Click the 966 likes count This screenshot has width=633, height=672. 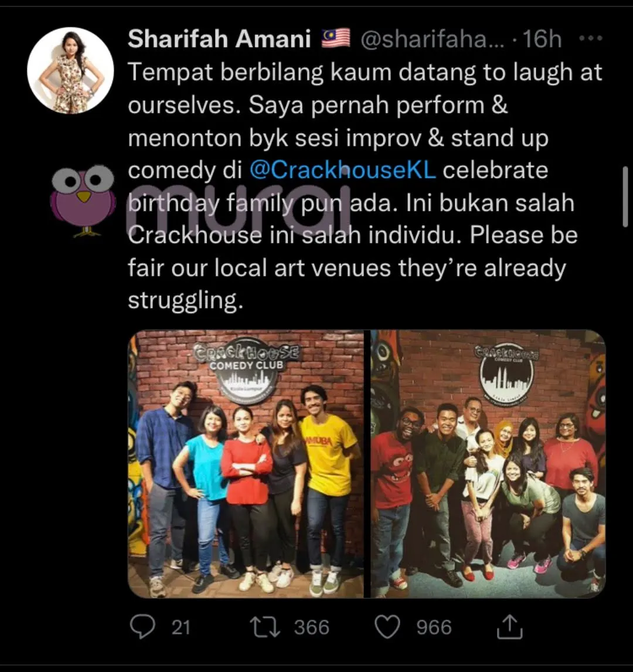pyautogui.click(x=434, y=627)
